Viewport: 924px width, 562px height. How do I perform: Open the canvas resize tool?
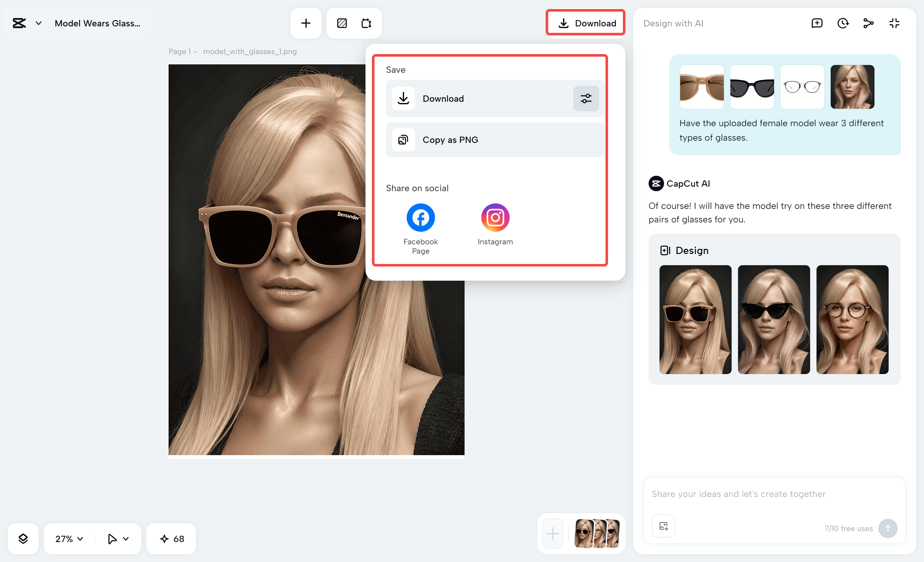click(x=366, y=23)
